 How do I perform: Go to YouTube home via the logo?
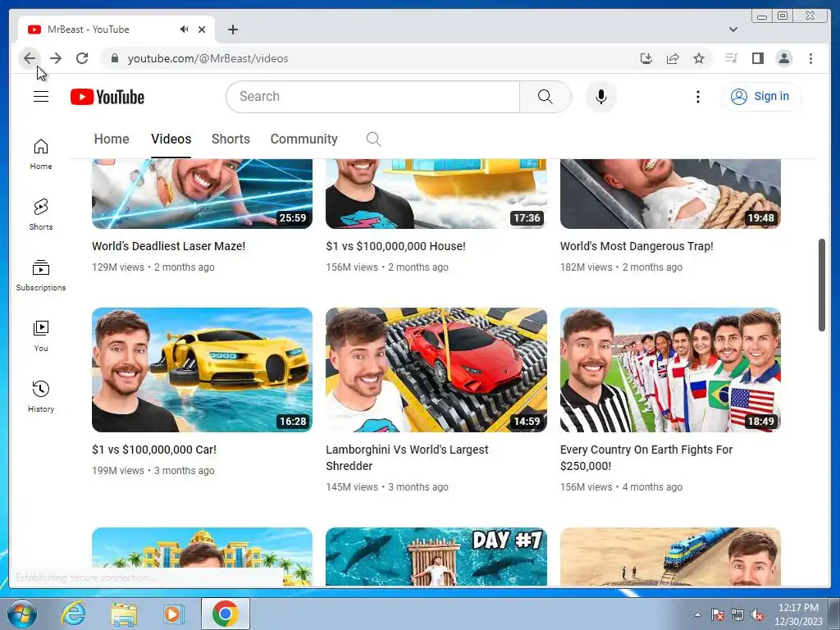[x=107, y=97]
